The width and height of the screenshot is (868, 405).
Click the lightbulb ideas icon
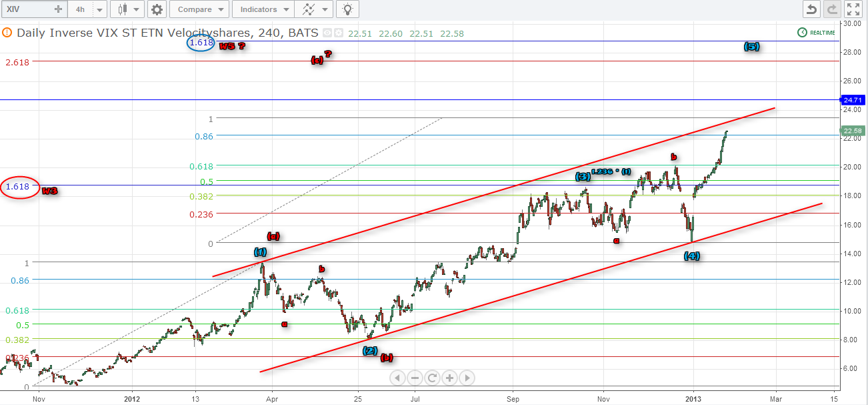(347, 9)
